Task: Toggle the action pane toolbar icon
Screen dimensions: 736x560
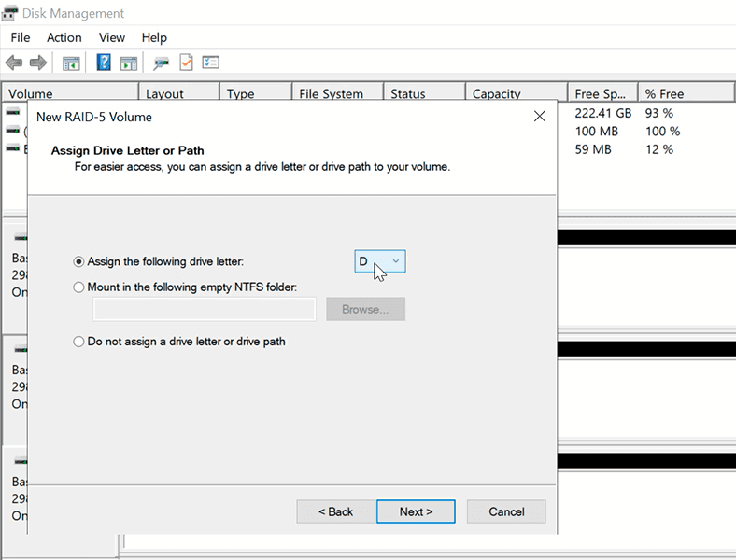Action: point(129,63)
